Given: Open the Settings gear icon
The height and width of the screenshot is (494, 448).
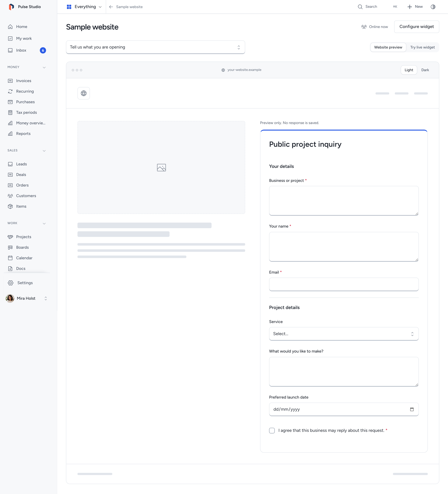Looking at the screenshot, I should (11, 283).
